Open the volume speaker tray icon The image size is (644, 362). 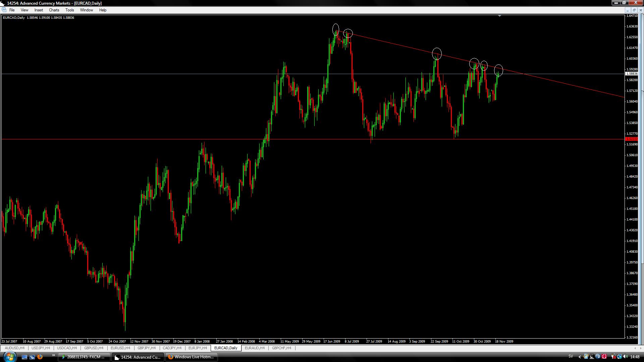pos(625,356)
